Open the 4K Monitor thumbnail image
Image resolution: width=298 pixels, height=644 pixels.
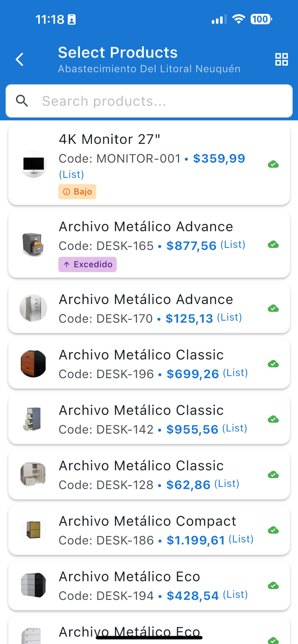click(x=33, y=164)
